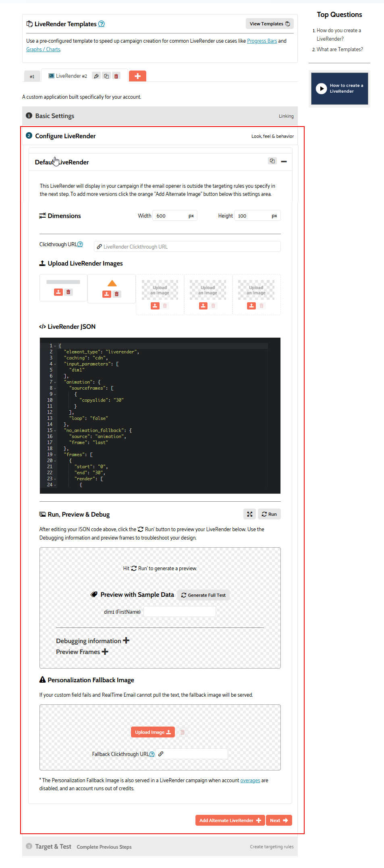The height and width of the screenshot is (868, 384).
Task: Upload an image to the fifth slot
Action: 251,306
